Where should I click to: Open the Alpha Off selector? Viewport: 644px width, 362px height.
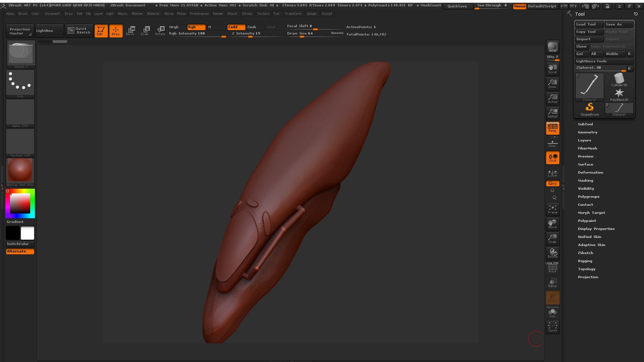click(20, 113)
